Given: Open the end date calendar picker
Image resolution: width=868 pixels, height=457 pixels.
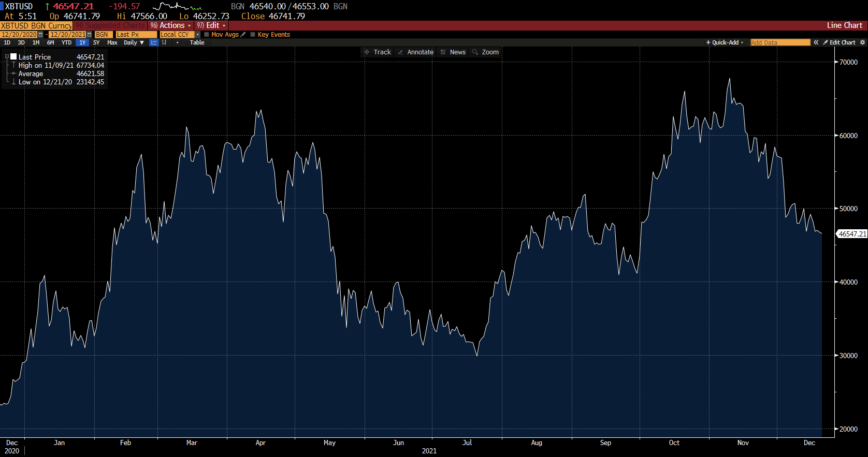Looking at the screenshot, I should pyautogui.click(x=89, y=35).
